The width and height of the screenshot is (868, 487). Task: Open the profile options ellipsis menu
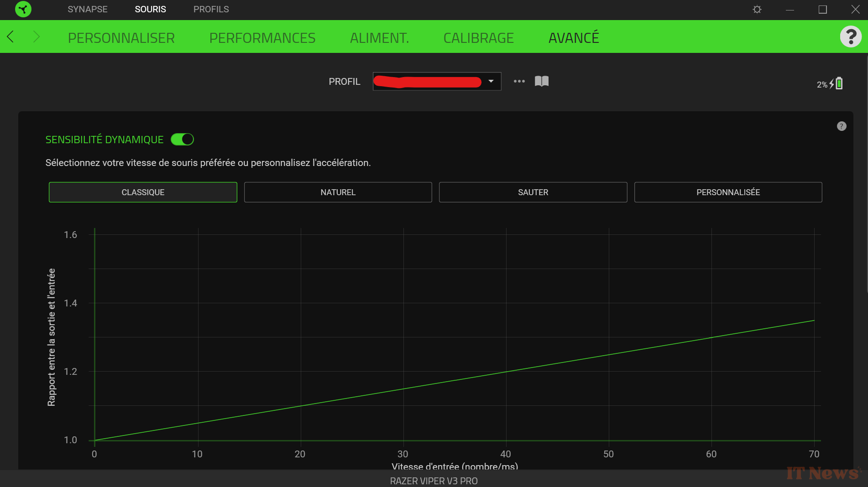pos(519,81)
